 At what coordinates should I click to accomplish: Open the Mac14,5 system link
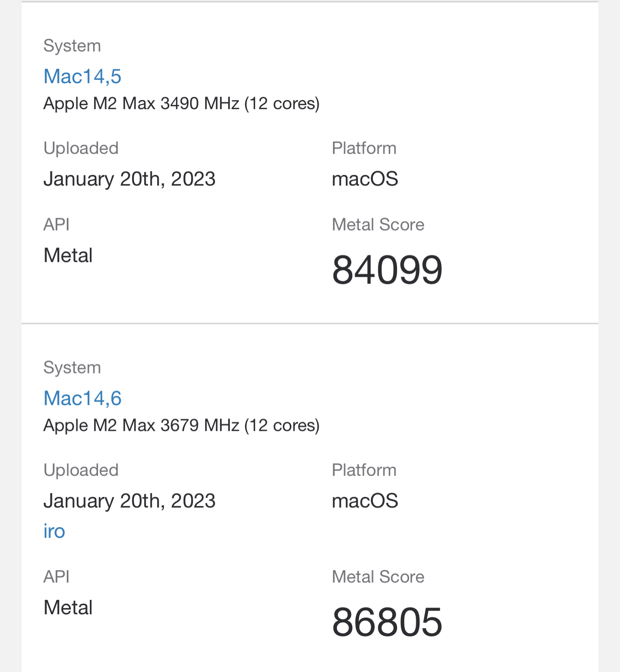(82, 76)
